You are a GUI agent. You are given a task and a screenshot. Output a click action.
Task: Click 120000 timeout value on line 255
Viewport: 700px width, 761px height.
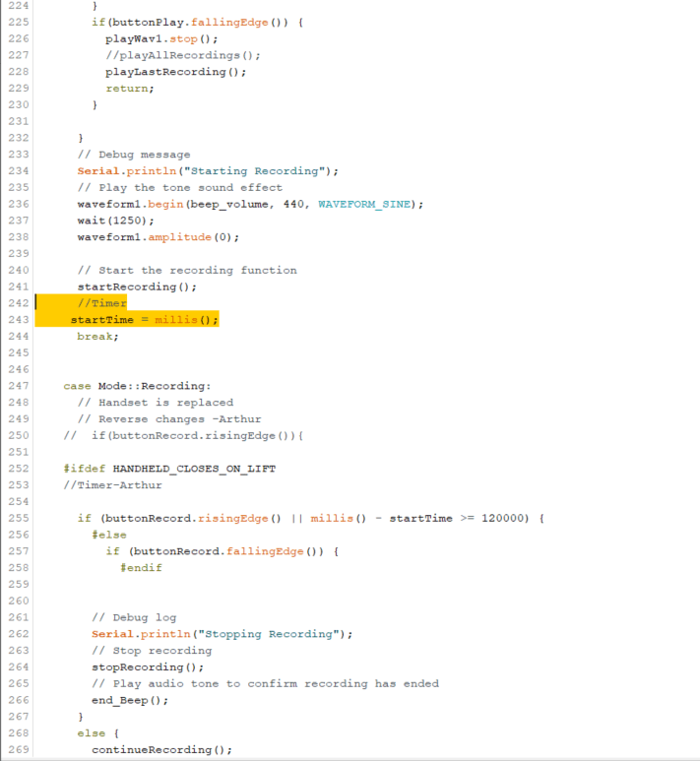coord(502,519)
